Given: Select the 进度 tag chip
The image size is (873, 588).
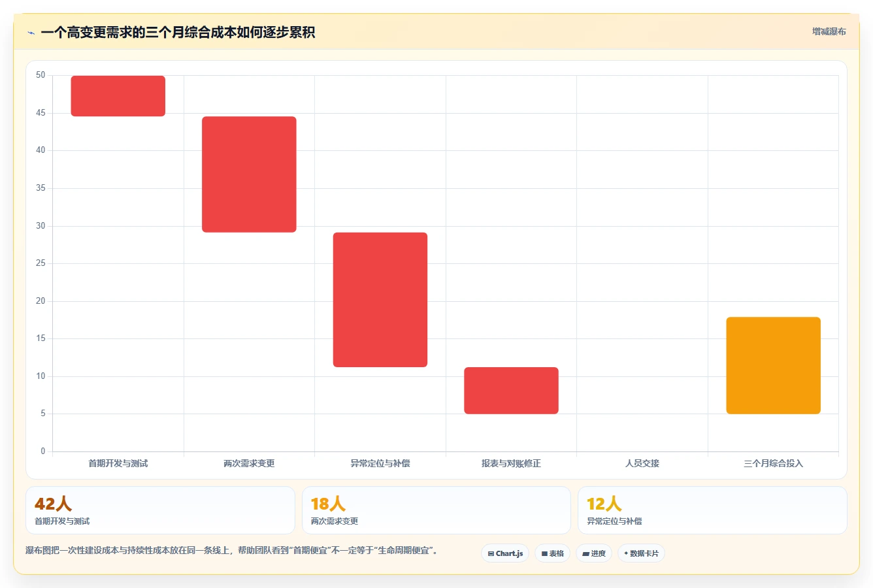Looking at the screenshot, I should pyautogui.click(x=593, y=553).
